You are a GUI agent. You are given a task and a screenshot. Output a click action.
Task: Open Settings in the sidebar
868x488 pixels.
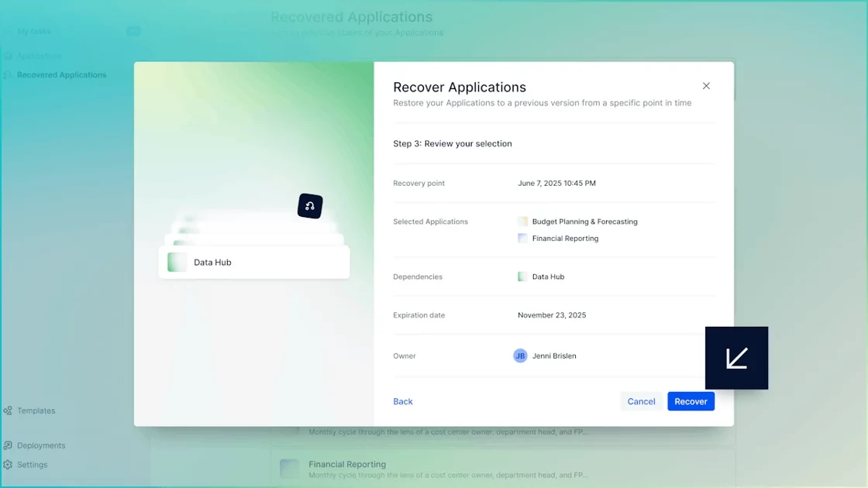pos(32,465)
